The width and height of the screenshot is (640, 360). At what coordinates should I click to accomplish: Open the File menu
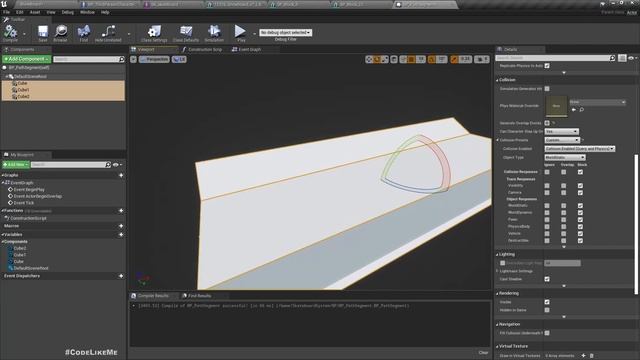[x=7, y=12]
